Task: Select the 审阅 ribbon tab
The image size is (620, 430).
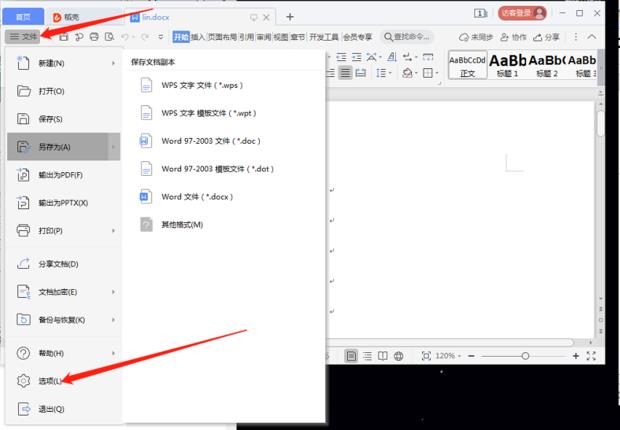Action: tap(264, 37)
